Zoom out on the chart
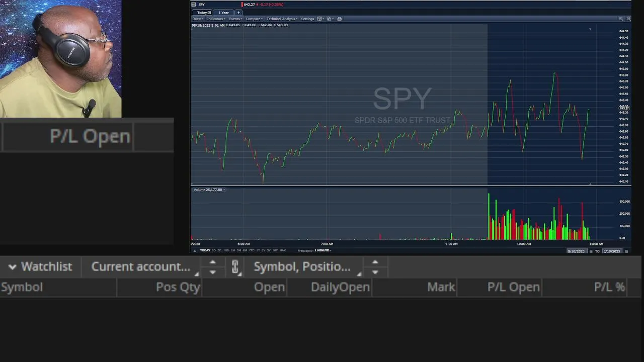Image resolution: width=644 pixels, height=362 pixels. tap(628, 19)
